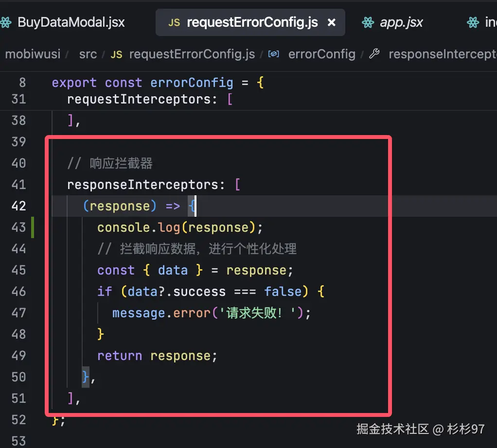
Task: Click the wrench icon before responseInterceptors breadcrumb
Action: [374, 54]
